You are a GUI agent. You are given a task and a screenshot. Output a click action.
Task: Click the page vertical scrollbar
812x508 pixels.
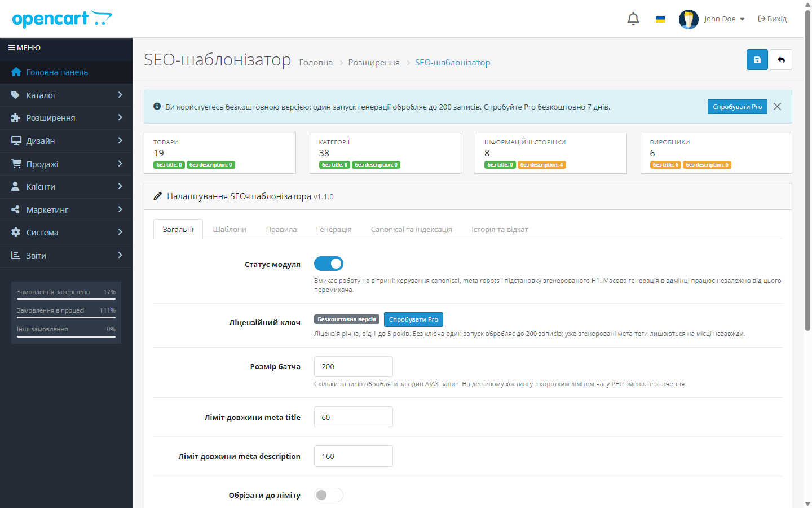click(807, 169)
